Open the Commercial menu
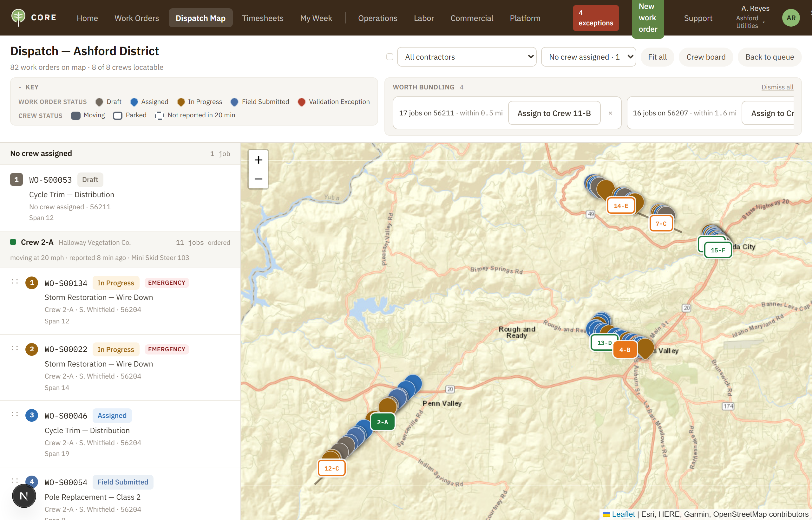This screenshot has width=812, height=520. click(x=472, y=18)
